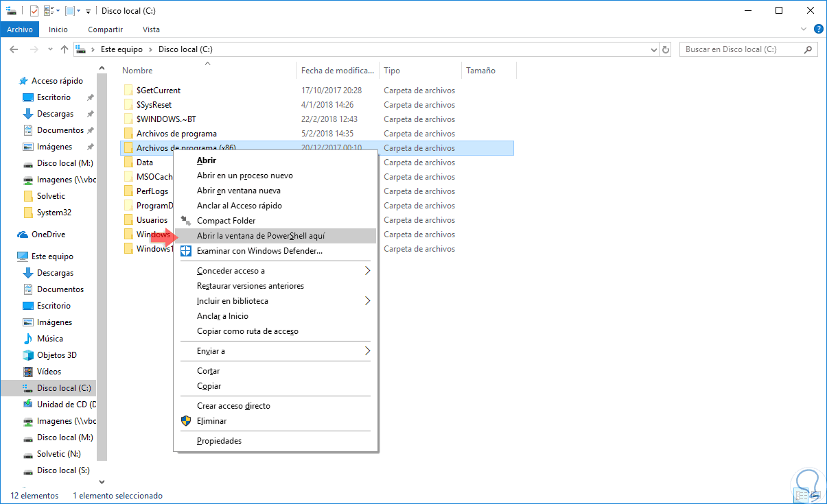The image size is (827, 504).
Task: Go up one level arrow
Action: (65, 49)
